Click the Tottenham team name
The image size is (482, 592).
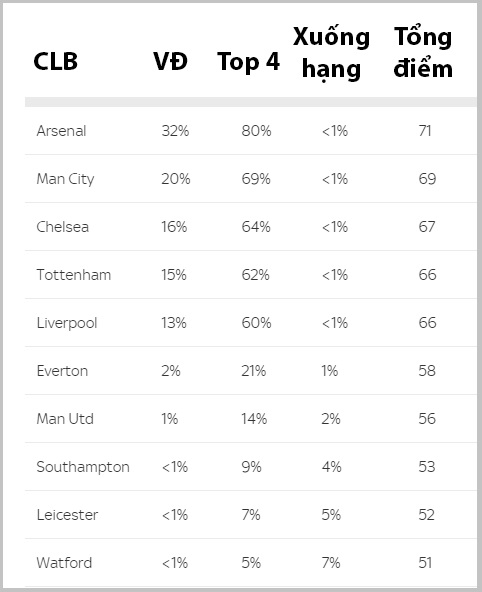point(74,275)
